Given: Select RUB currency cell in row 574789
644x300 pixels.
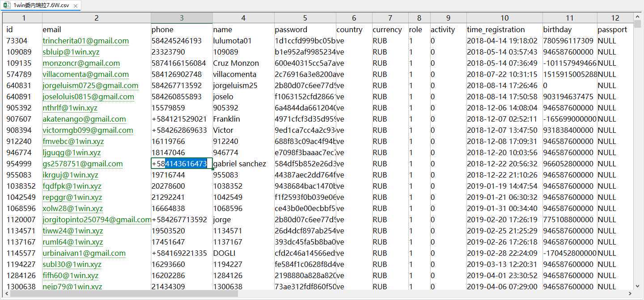Looking at the screenshot, I should [390, 74].
